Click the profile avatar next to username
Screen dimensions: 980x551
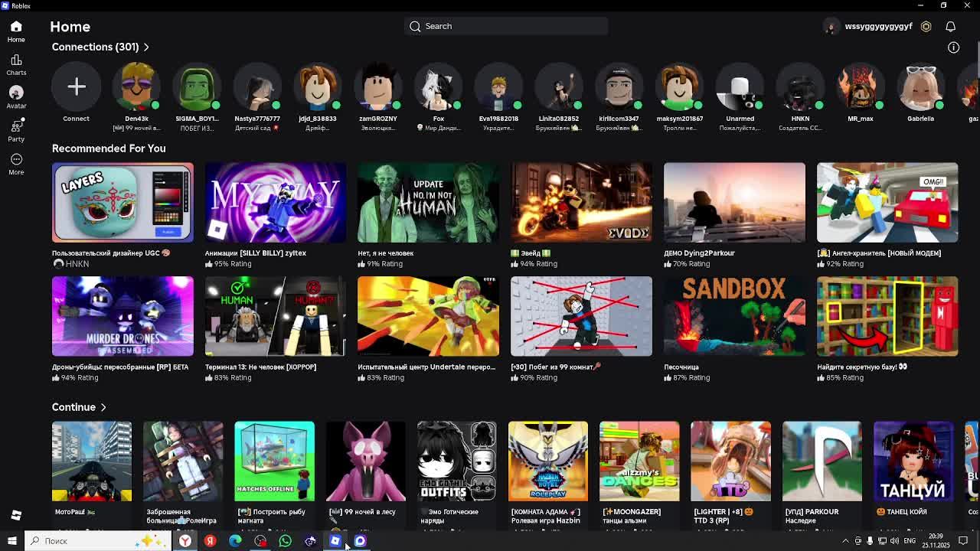(x=831, y=26)
